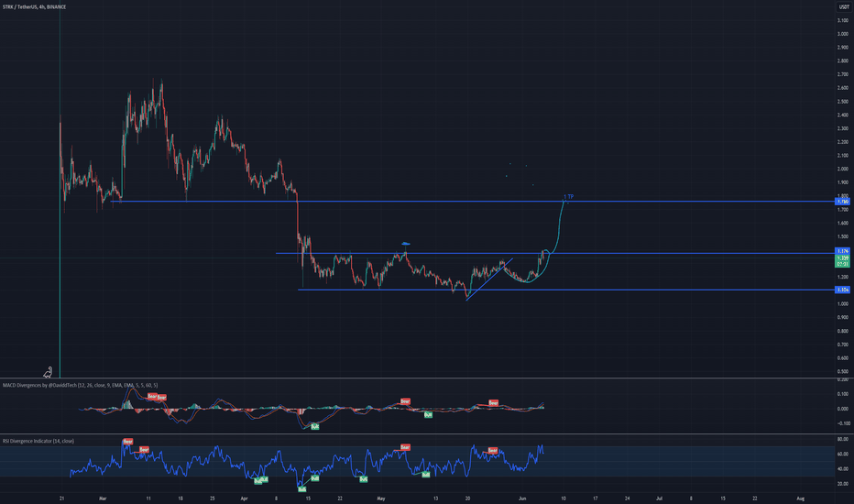This screenshot has width=854, height=504.
Task: Click the top blue price label near 1.750
Action: pyautogui.click(x=843, y=202)
